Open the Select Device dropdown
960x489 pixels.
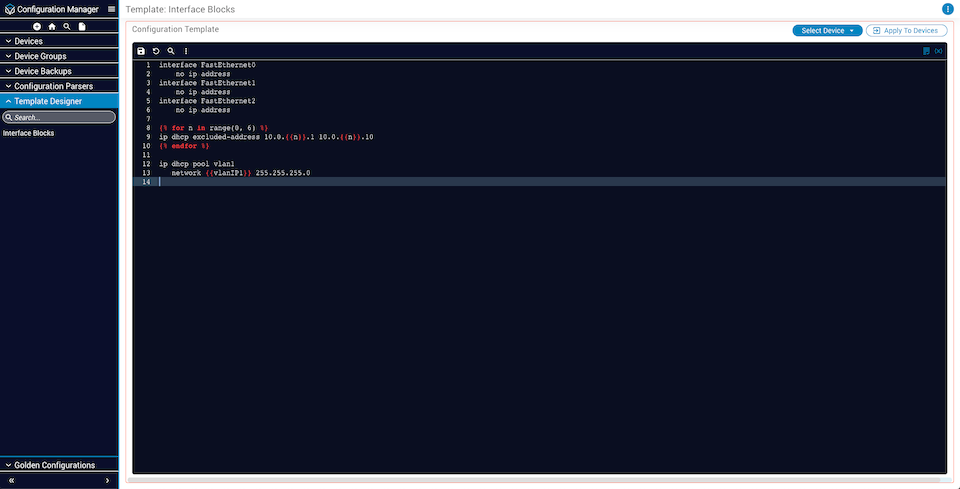827,31
